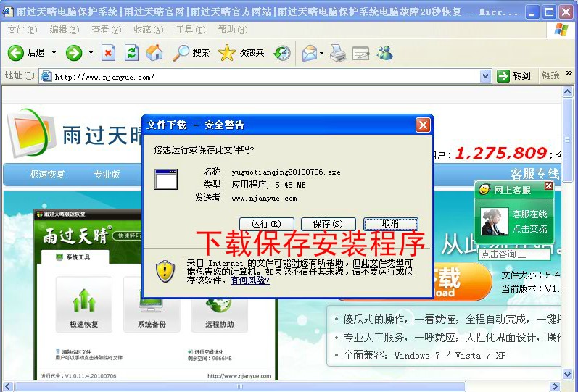Close the 网上客服 chat widget

548,185
